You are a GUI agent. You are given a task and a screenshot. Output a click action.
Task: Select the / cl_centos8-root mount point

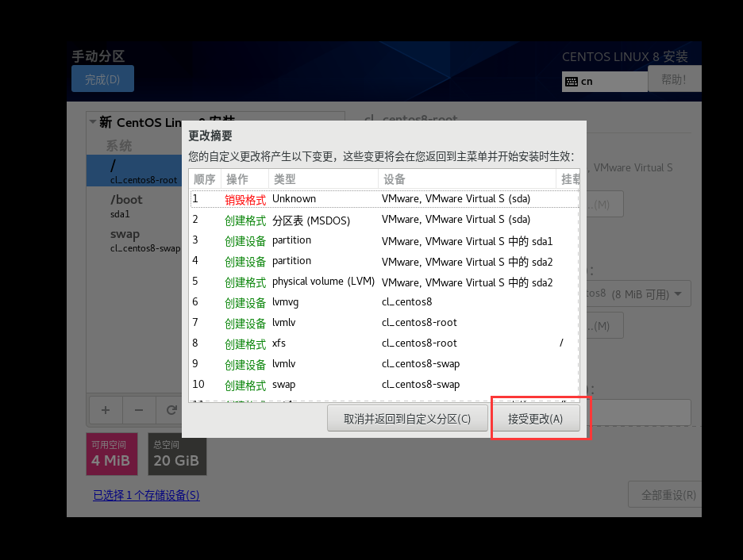tap(134, 171)
